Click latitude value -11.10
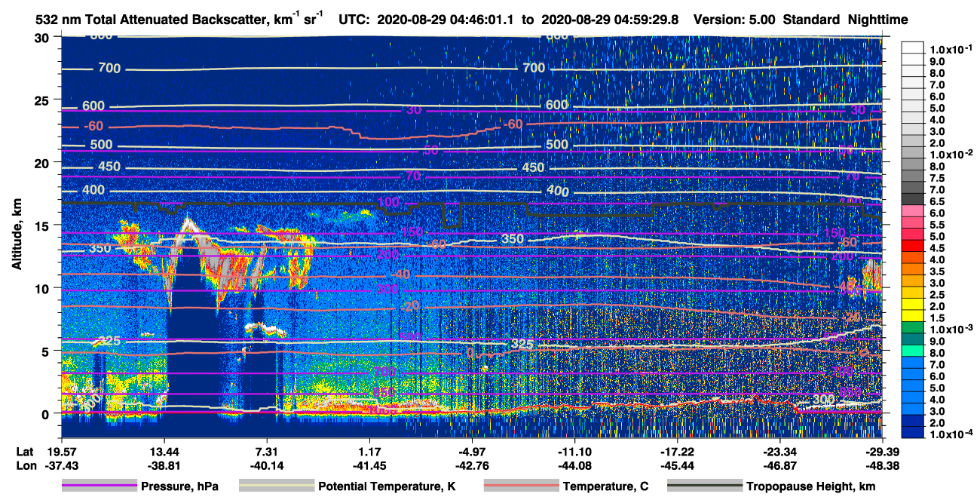 click(x=574, y=452)
